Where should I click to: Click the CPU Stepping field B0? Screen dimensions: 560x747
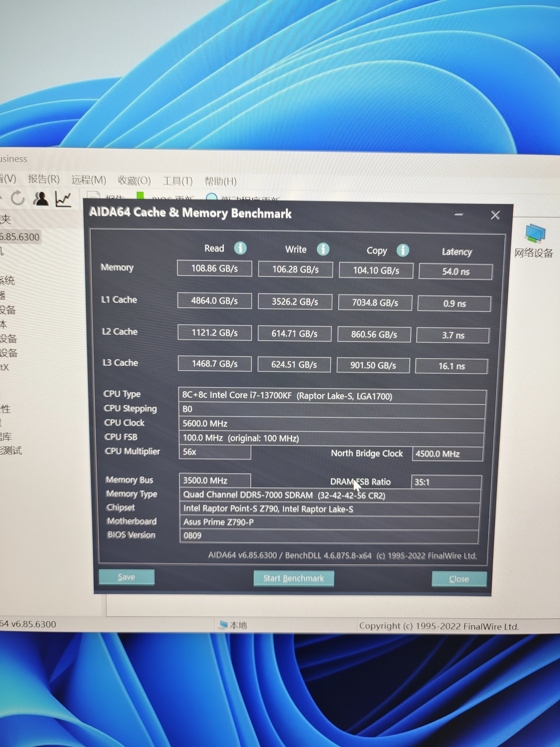click(x=332, y=410)
